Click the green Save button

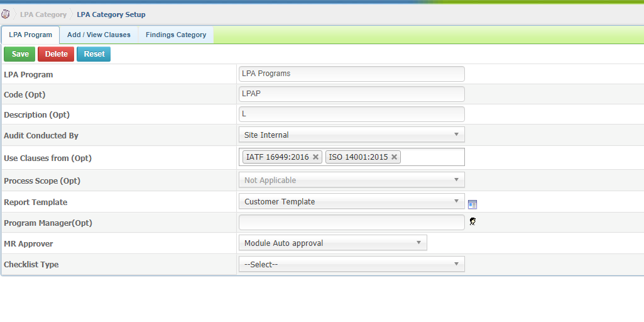(19, 54)
